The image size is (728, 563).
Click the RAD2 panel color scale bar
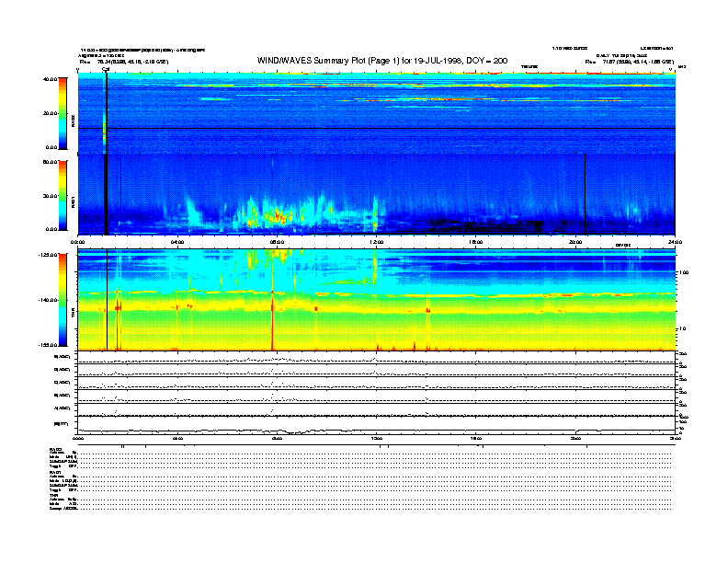tap(63, 114)
